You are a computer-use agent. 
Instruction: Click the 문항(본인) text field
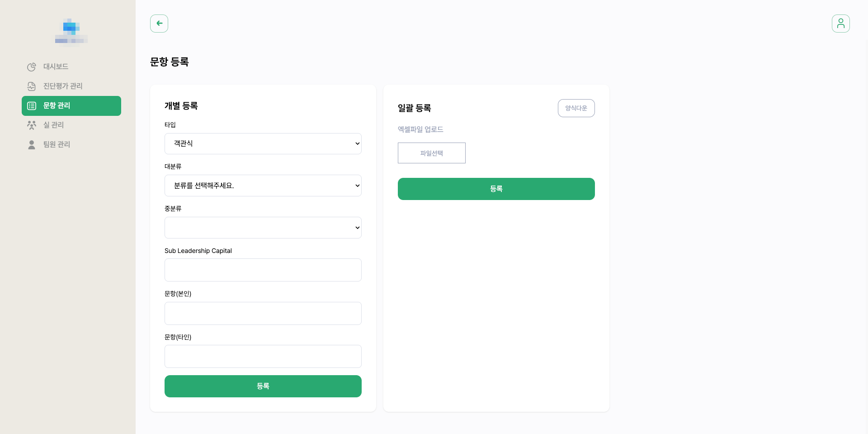click(263, 313)
